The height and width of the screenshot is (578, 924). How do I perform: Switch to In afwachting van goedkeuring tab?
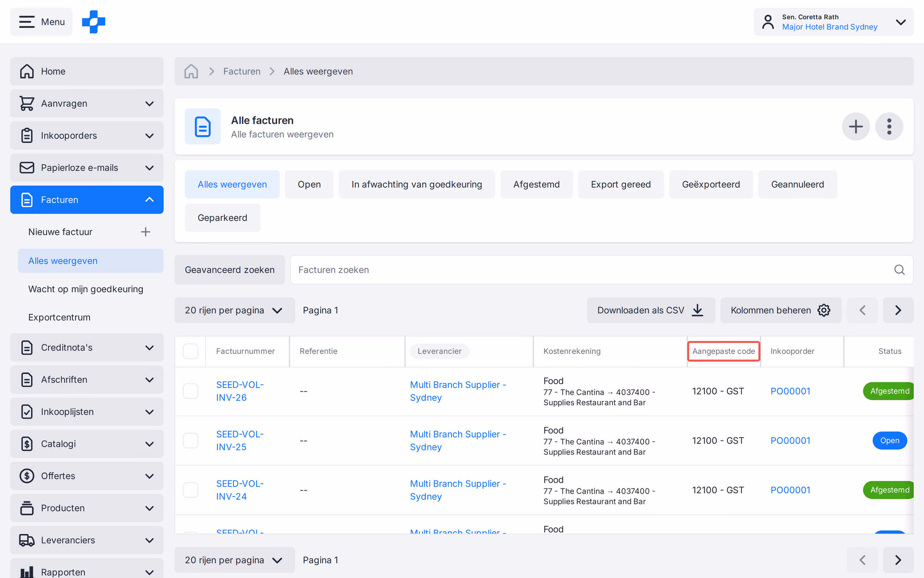pyautogui.click(x=417, y=184)
